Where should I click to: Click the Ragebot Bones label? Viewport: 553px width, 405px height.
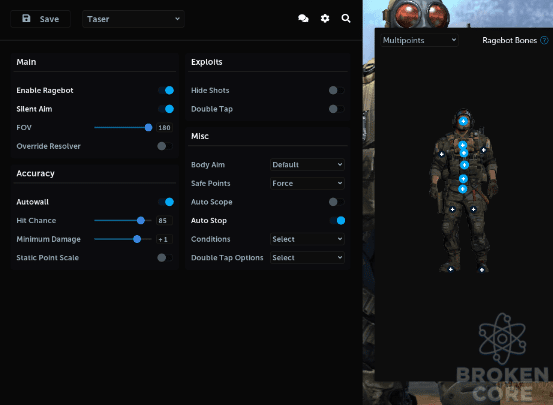point(510,40)
